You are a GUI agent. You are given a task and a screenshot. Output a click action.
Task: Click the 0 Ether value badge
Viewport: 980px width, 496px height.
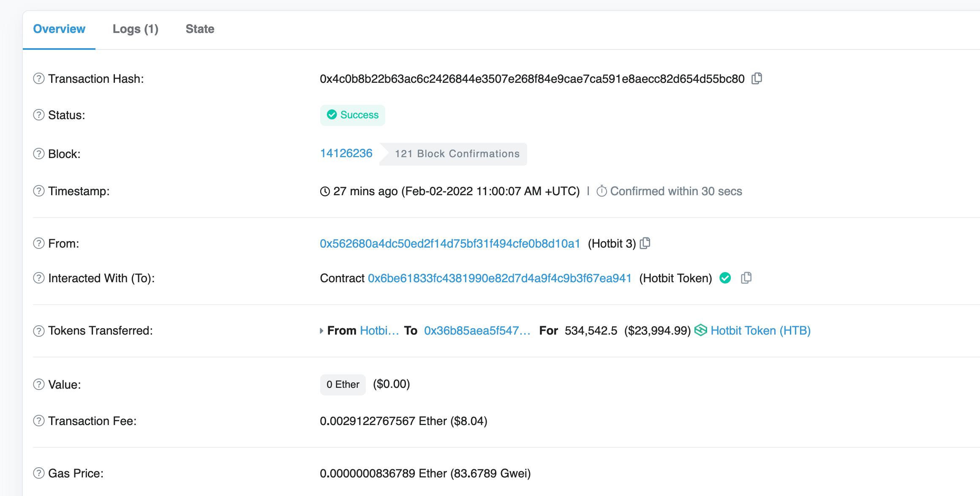(343, 384)
